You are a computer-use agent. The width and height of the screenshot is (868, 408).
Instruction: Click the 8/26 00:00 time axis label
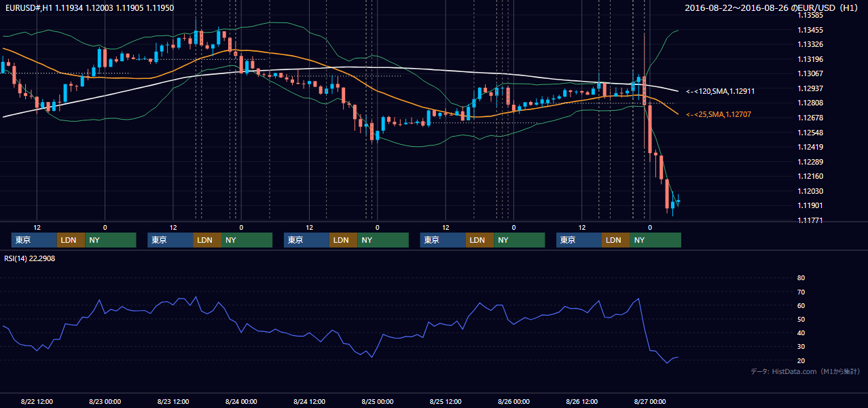(x=513, y=401)
